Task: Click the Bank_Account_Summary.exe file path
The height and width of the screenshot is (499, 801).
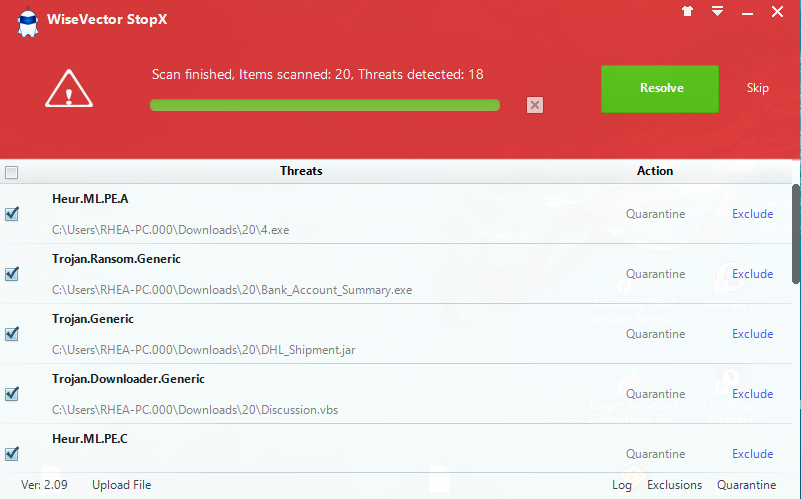Action: point(232,290)
